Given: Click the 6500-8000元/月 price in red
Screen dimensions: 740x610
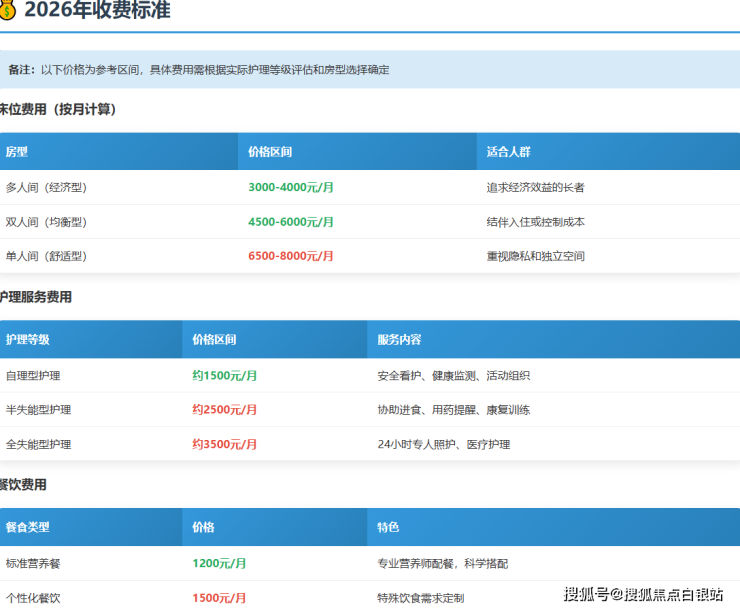Looking at the screenshot, I should (x=291, y=256).
